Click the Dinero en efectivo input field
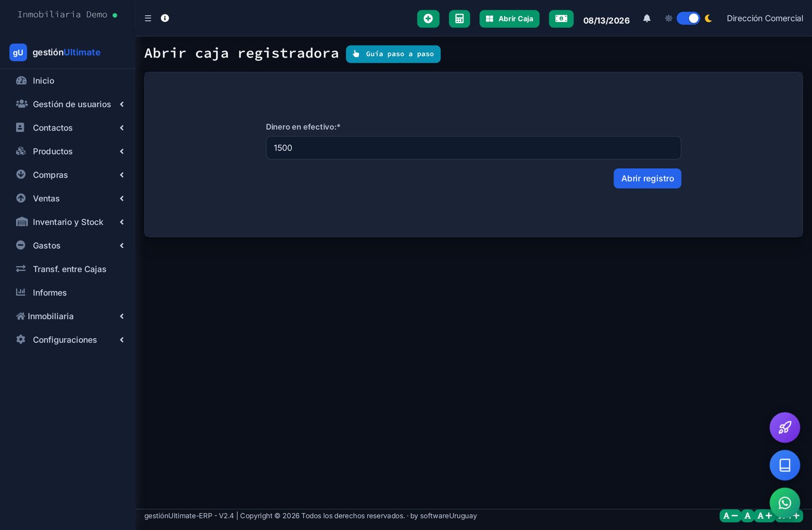 click(x=473, y=148)
